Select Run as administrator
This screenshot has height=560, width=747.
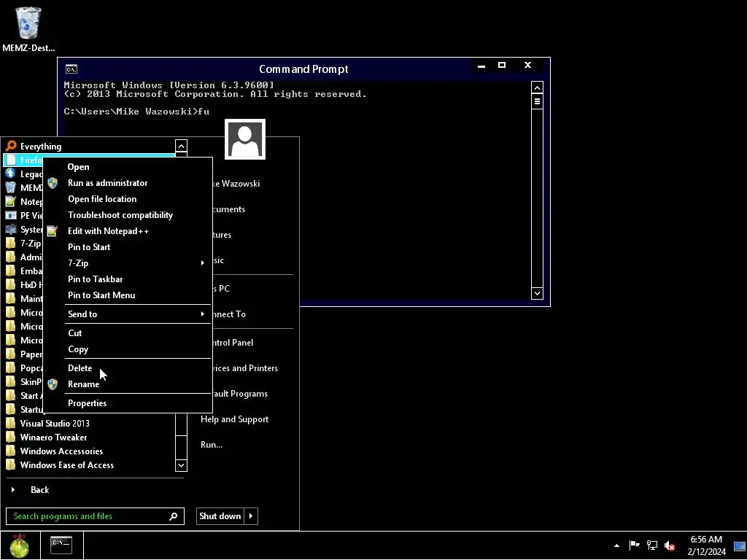pos(128,183)
